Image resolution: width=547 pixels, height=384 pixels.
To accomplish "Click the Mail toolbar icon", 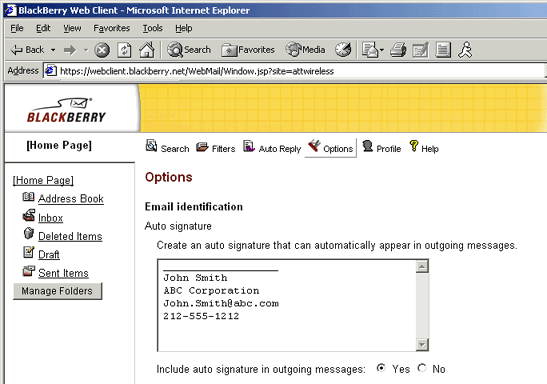I will (370, 50).
